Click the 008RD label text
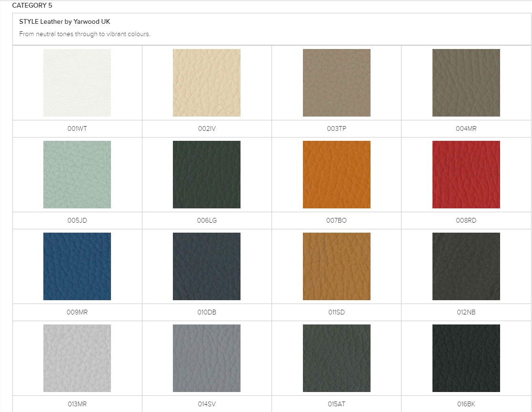 click(x=466, y=221)
